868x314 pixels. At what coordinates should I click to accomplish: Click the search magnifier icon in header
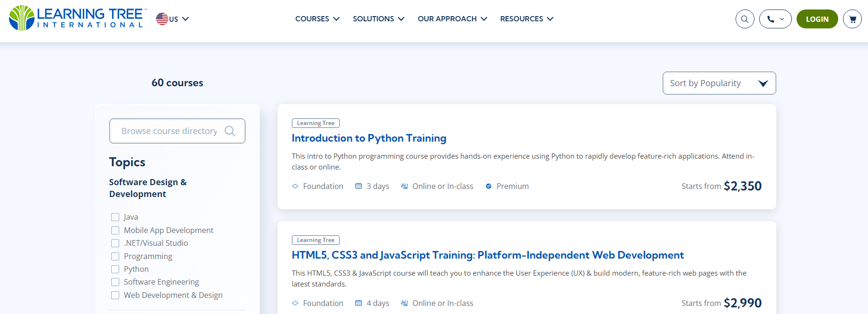745,19
